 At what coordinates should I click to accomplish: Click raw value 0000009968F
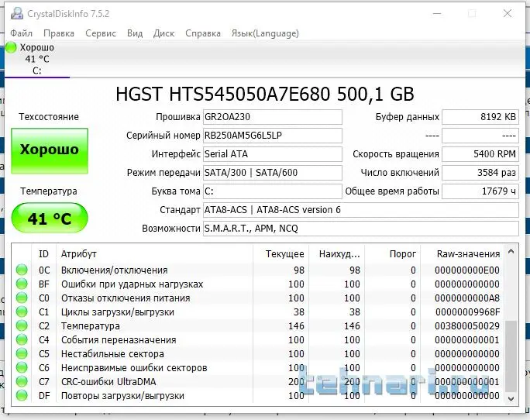coord(467,312)
